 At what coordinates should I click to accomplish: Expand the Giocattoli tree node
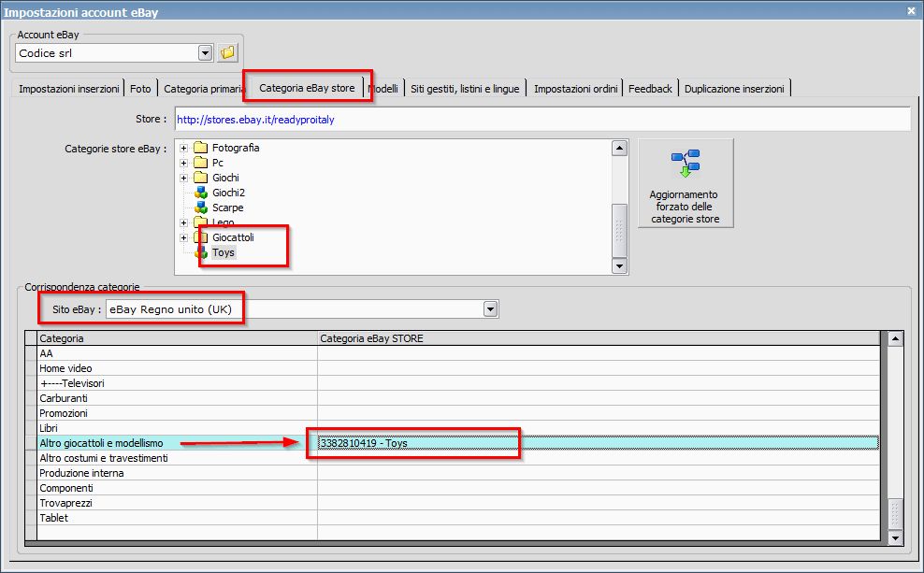[x=184, y=237]
